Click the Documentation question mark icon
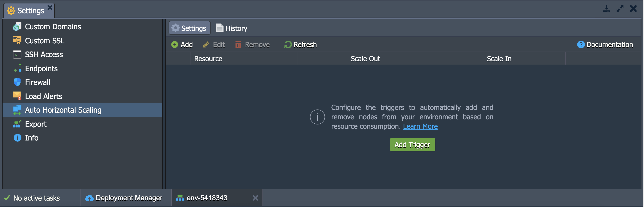 coord(580,45)
